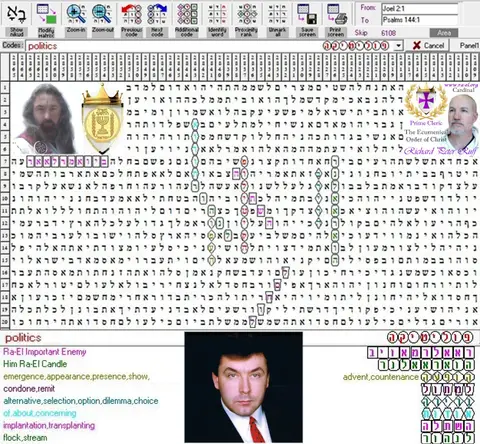Image resolution: width=480 pixels, height=444 pixels.
Task: Click the Richard Peter Ruff signature text
Action: pos(440,151)
